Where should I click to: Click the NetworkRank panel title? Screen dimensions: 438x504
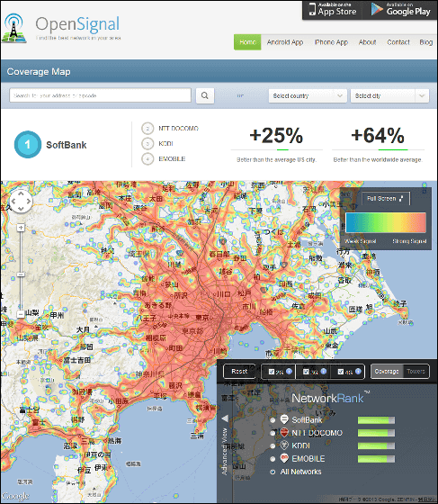tap(331, 398)
